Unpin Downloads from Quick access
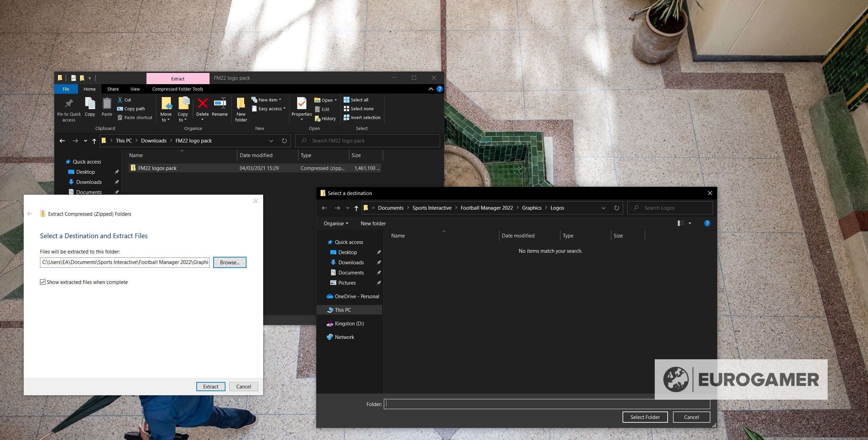 pos(117,182)
